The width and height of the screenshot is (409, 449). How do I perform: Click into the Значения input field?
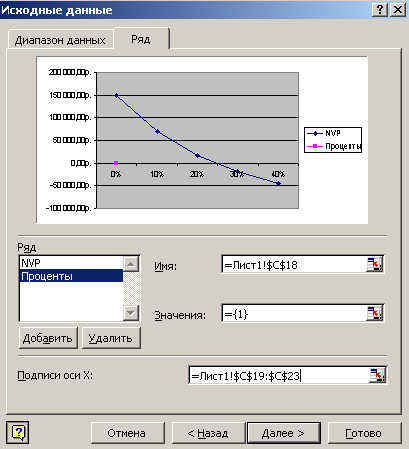(x=294, y=313)
